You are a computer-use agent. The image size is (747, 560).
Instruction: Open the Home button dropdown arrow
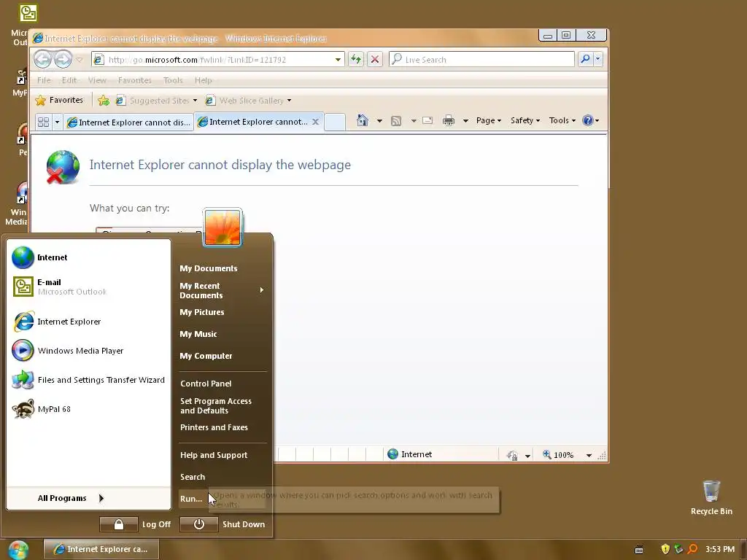coord(379,121)
